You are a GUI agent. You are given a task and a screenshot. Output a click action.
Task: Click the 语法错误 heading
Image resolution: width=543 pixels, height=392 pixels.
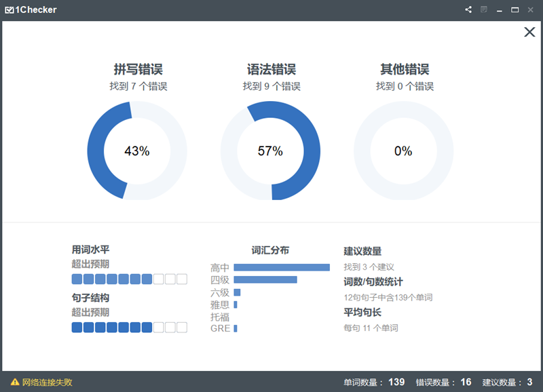271,69
